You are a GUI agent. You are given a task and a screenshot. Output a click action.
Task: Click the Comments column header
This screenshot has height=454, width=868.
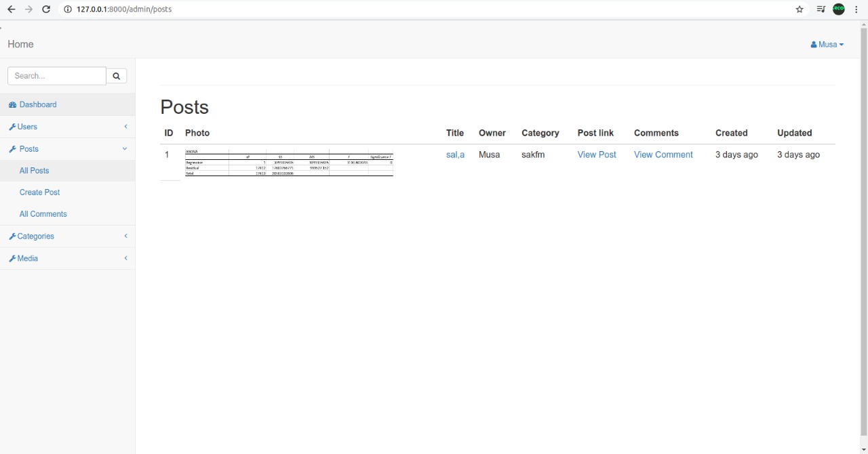[656, 133]
